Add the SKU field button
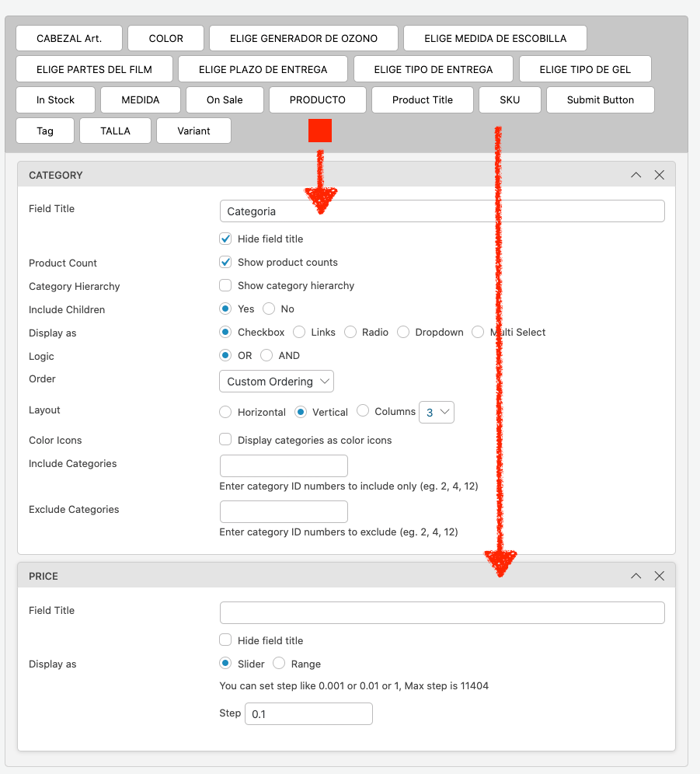The width and height of the screenshot is (700, 774). [x=510, y=99]
